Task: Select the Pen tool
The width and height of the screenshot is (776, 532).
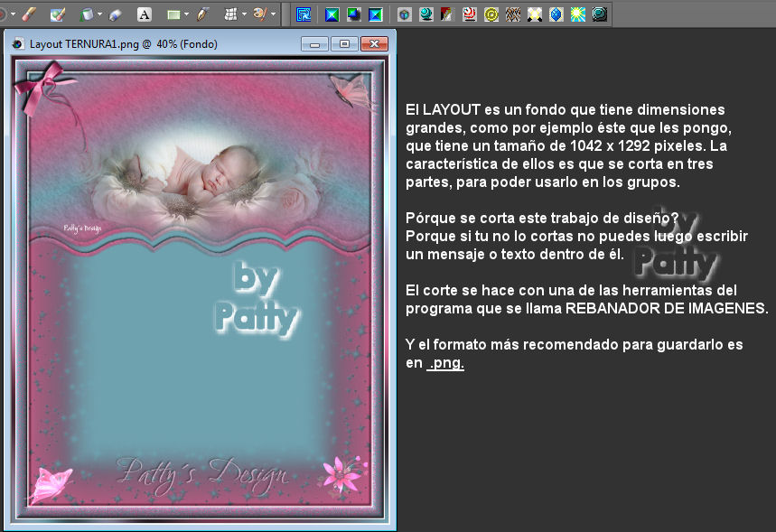Action: click(203, 14)
